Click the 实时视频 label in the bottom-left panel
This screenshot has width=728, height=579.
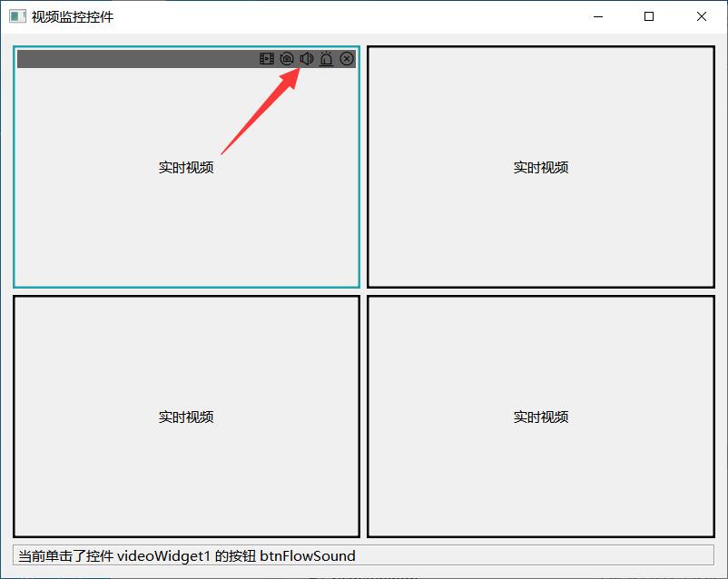[x=186, y=417]
